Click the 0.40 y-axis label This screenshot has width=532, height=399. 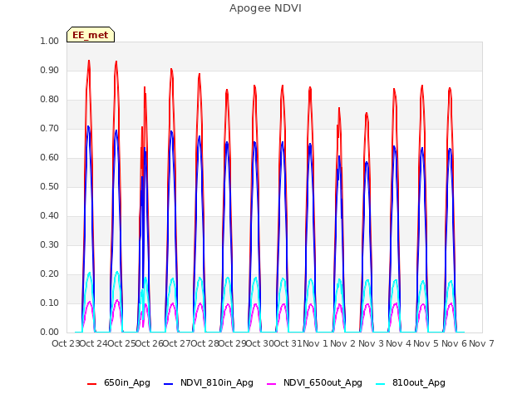(50, 216)
